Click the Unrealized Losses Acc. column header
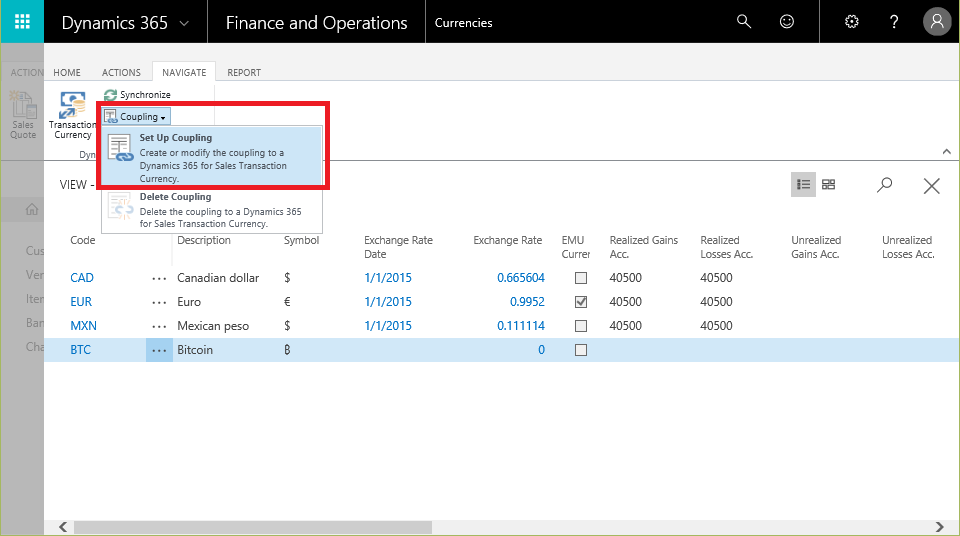Screen dimensions: 960x536 [x=908, y=247]
